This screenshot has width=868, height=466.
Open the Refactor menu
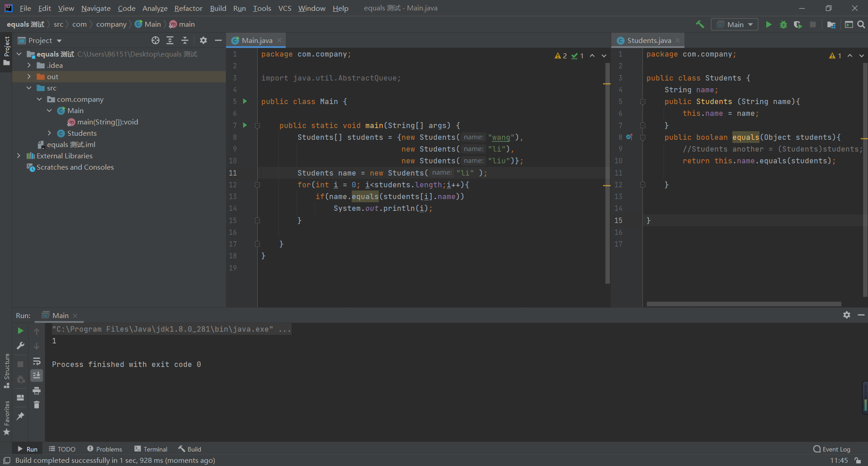(x=189, y=8)
